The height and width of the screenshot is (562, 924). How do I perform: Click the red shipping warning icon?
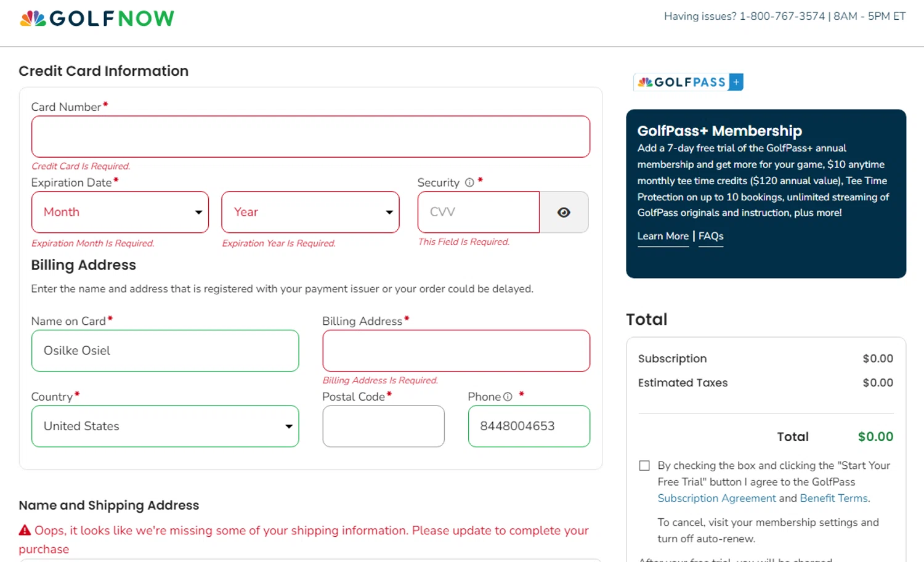tap(25, 530)
